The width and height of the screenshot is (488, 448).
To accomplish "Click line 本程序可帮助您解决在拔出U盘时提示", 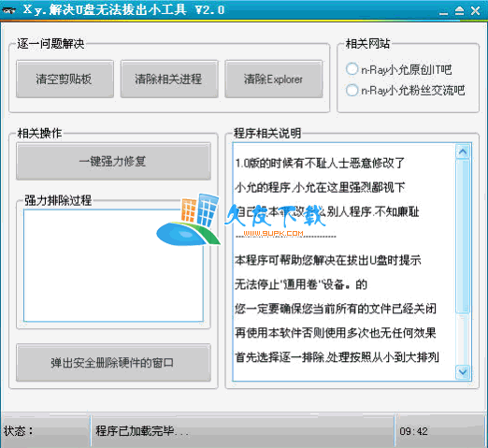I will [x=328, y=260].
